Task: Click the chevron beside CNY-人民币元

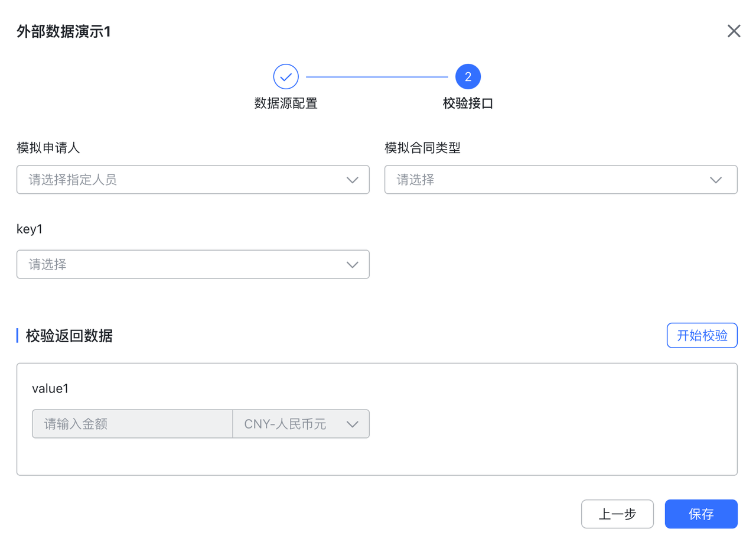Action: [353, 424]
